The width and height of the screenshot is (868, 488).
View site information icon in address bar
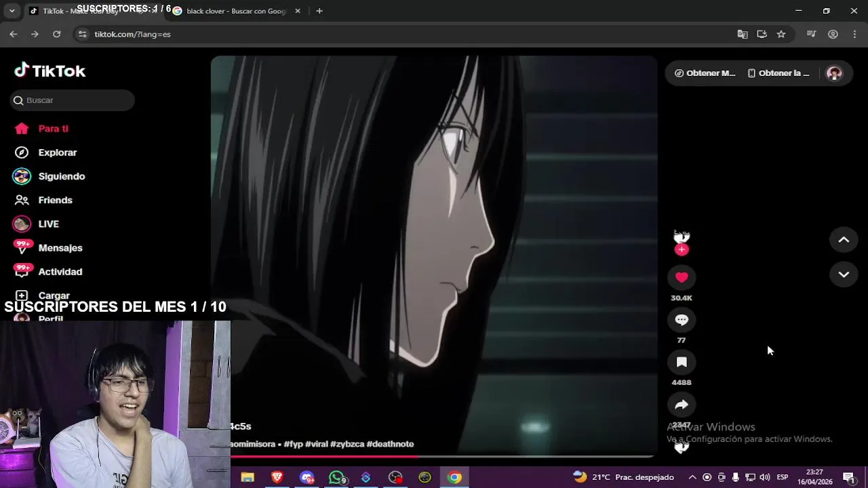82,34
